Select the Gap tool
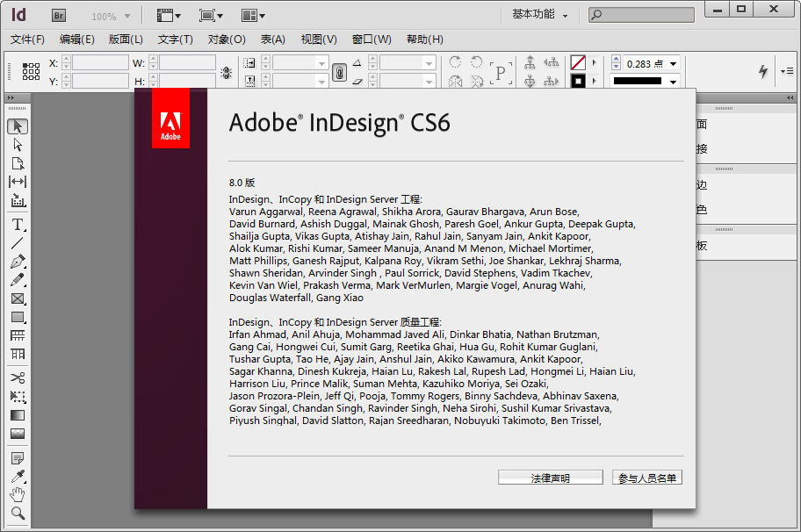 18,182
